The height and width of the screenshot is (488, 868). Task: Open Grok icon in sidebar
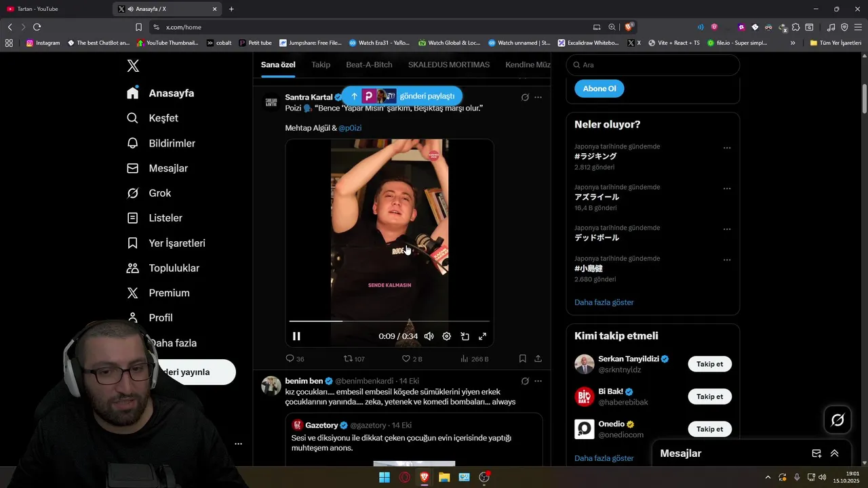[x=133, y=193]
